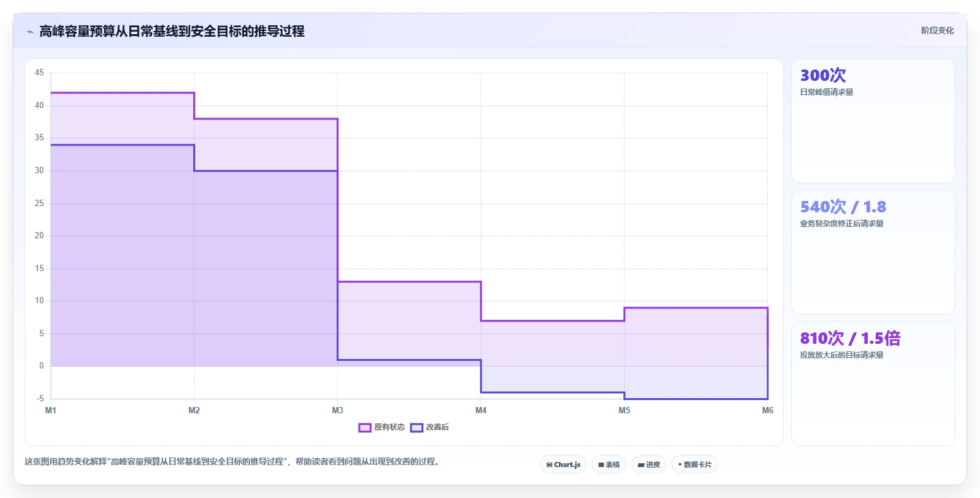Toggle the 改善后 legend swatch
This screenshot has width=980, height=498.
point(417,428)
